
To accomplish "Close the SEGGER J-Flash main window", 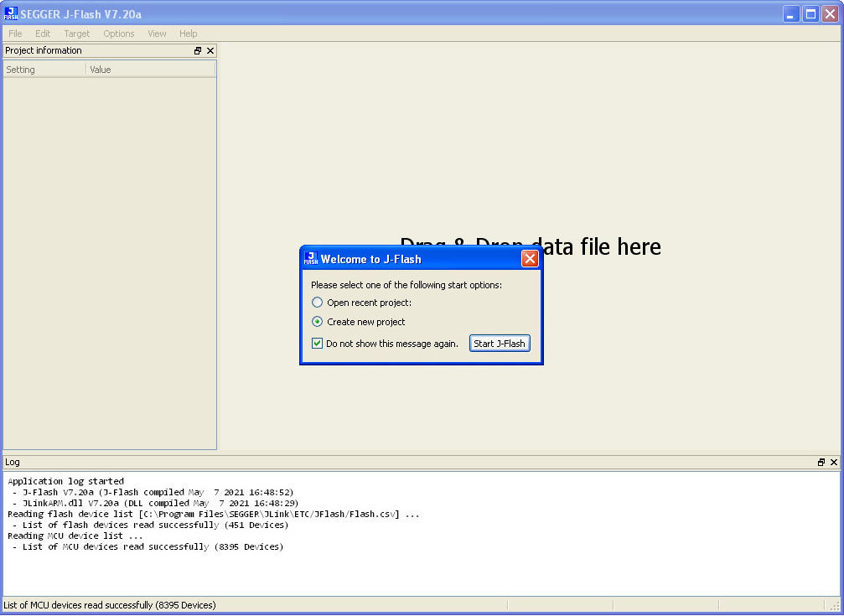I will point(831,14).
